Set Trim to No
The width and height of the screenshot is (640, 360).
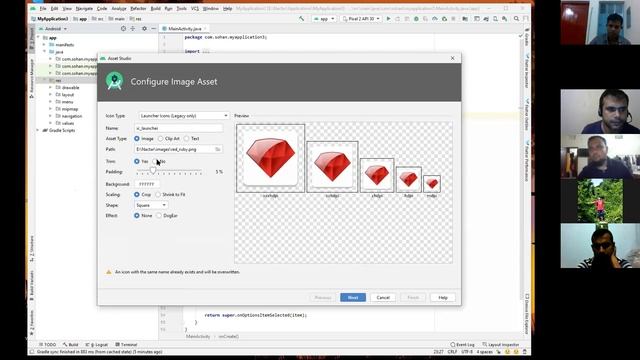pyautogui.click(x=156, y=162)
